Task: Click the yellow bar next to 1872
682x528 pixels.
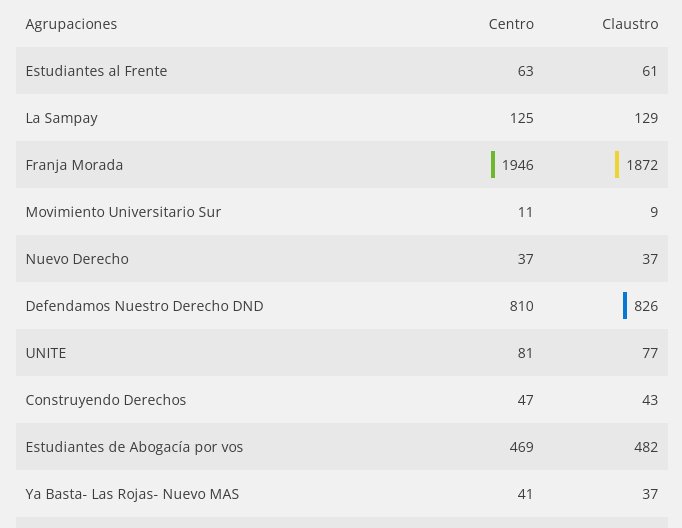Action: click(x=617, y=164)
